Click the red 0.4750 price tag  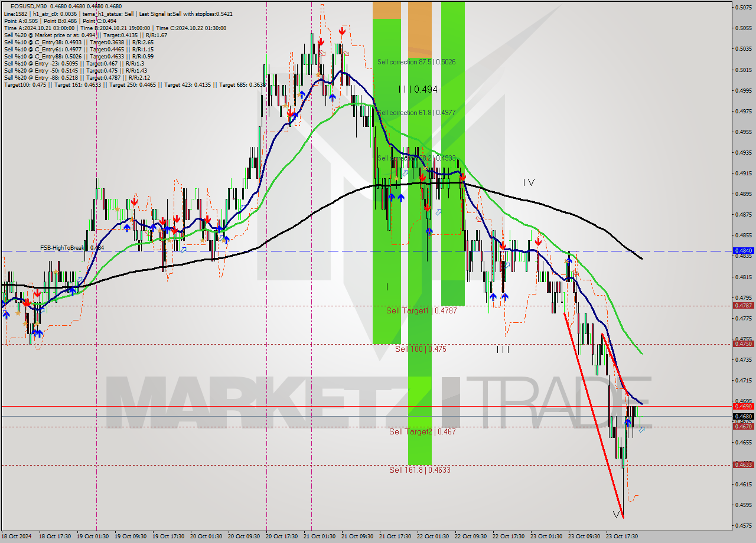(743, 344)
